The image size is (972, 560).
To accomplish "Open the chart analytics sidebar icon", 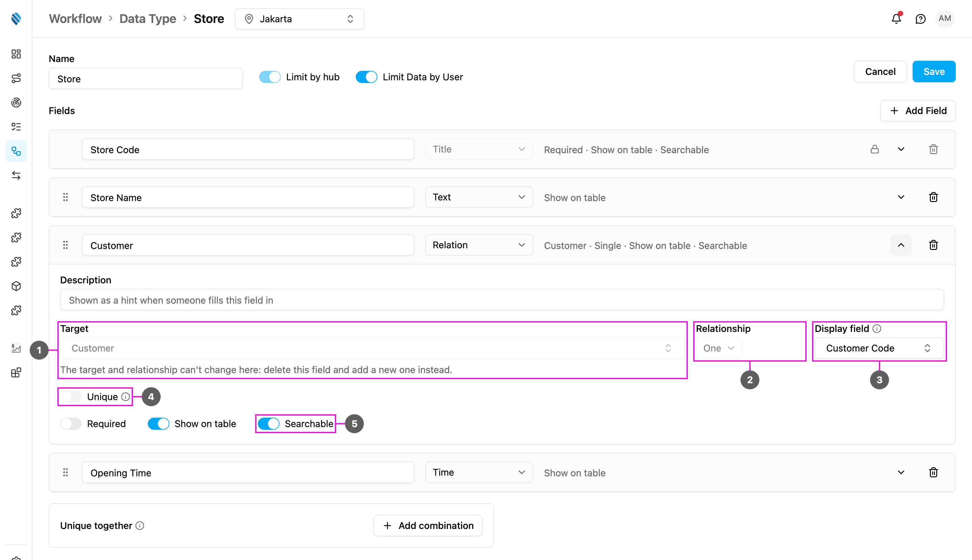I will (16, 348).
